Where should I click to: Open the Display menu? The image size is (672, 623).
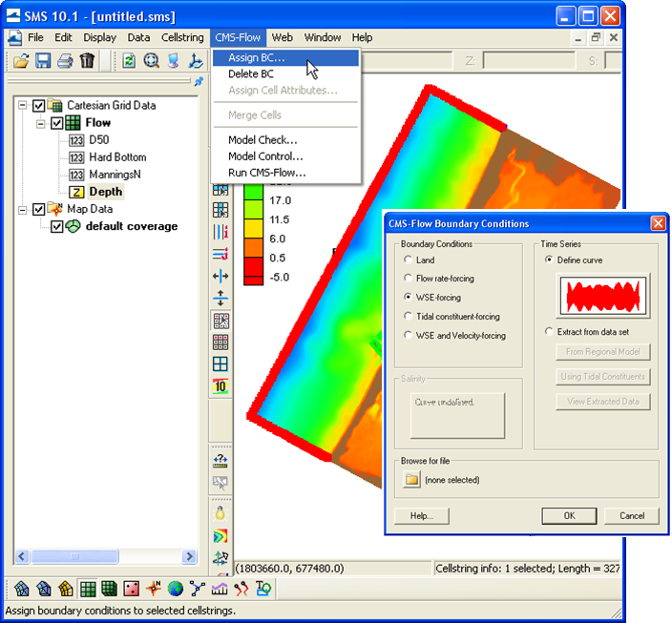(100, 38)
